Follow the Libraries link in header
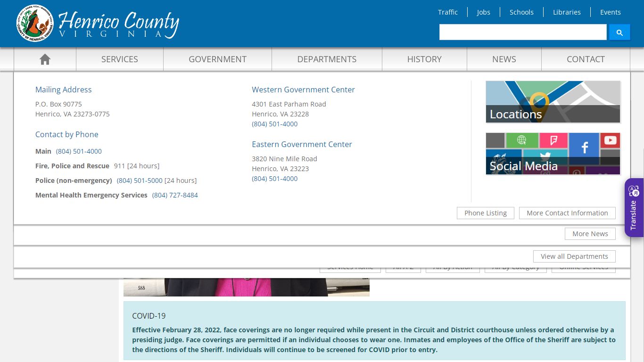The height and width of the screenshot is (362, 644). tap(567, 12)
